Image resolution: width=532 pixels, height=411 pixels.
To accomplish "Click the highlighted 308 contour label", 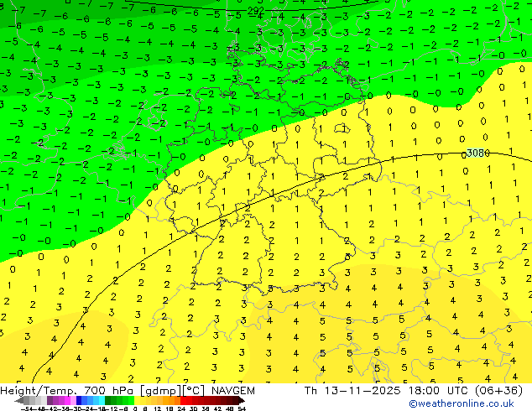I will click(476, 153).
